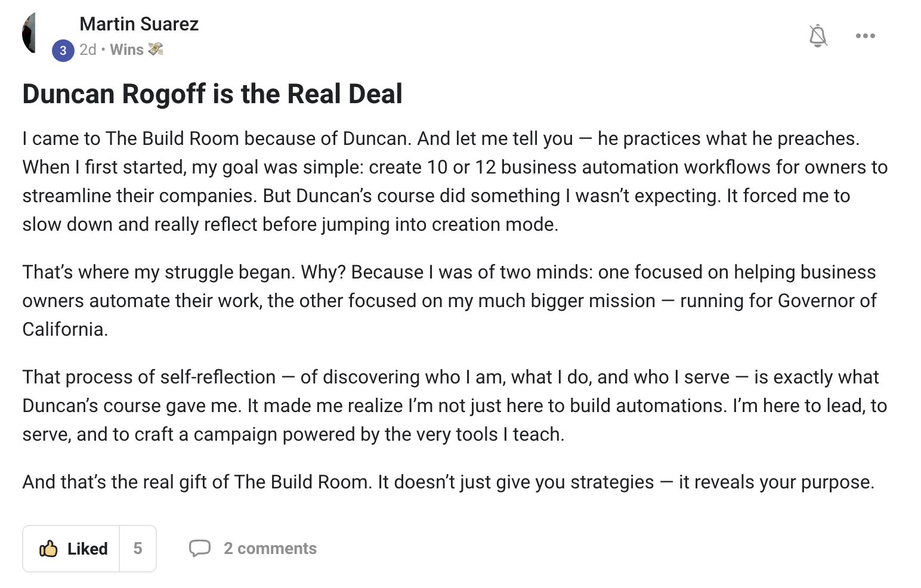Click the blue level 3 badge
921x588 pixels.
pos(63,51)
